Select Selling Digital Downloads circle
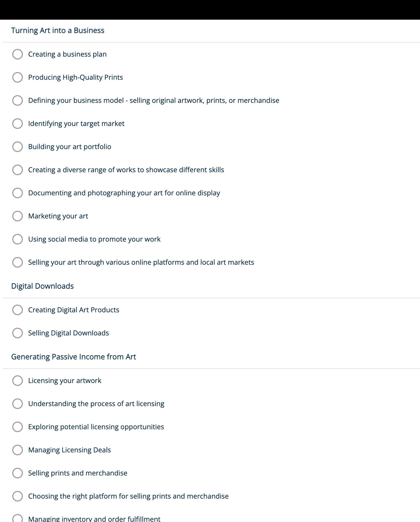 17,333
